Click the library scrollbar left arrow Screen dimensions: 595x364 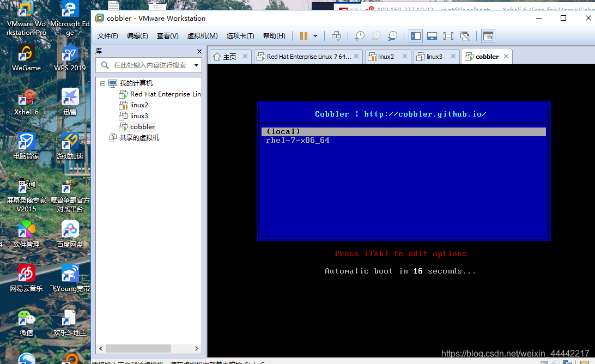point(101,348)
